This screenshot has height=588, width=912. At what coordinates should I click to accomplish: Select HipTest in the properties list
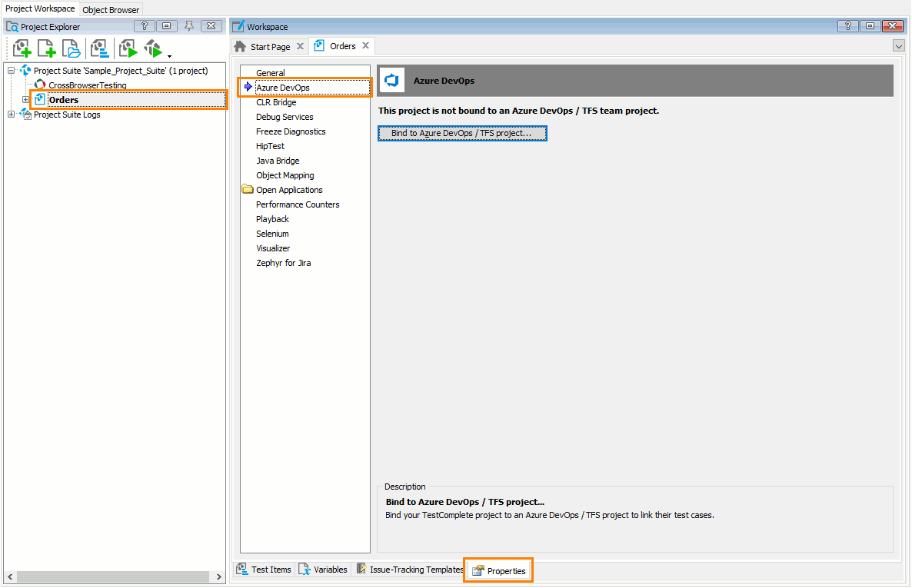[271, 146]
